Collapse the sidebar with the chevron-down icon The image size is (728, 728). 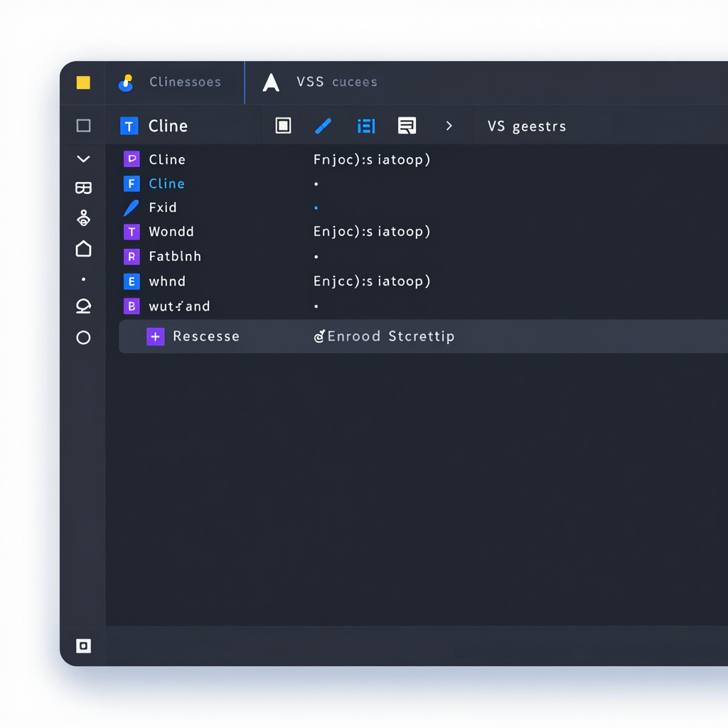(x=84, y=159)
